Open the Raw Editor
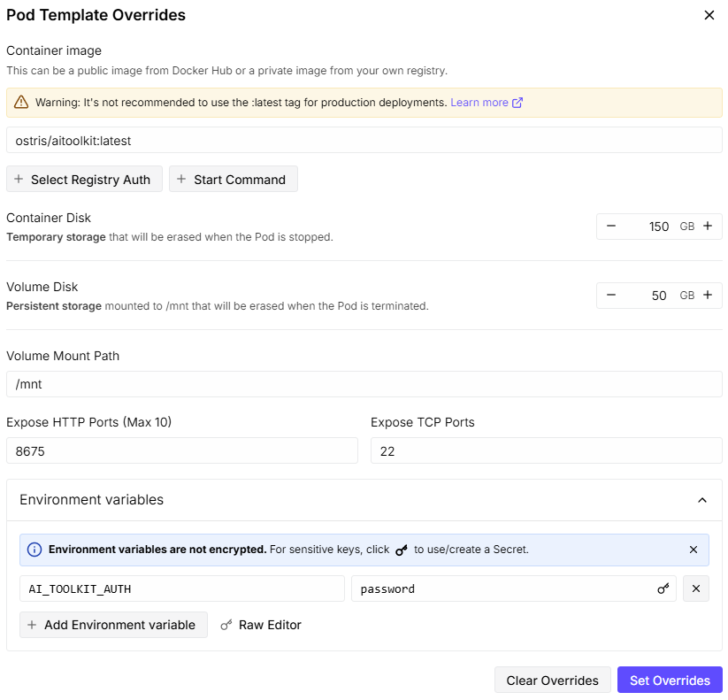 (261, 625)
